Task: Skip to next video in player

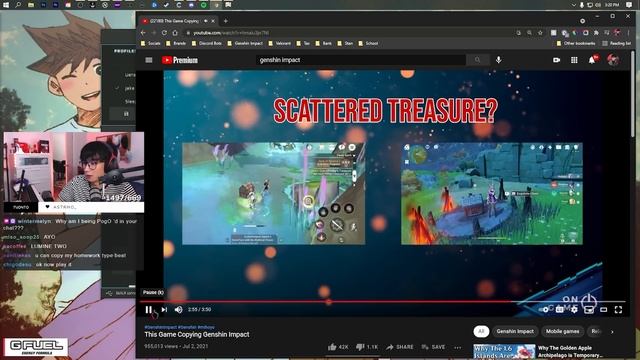Action: click(x=164, y=310)
